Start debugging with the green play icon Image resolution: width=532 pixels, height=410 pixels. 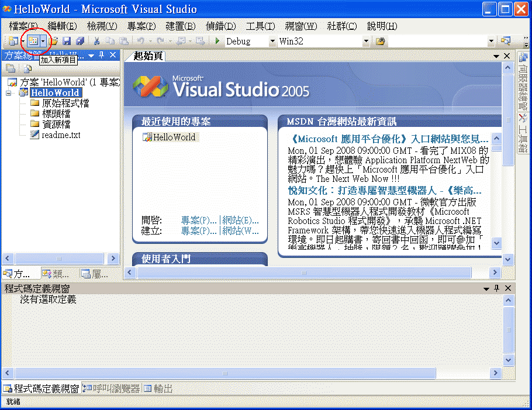(217, 41)
